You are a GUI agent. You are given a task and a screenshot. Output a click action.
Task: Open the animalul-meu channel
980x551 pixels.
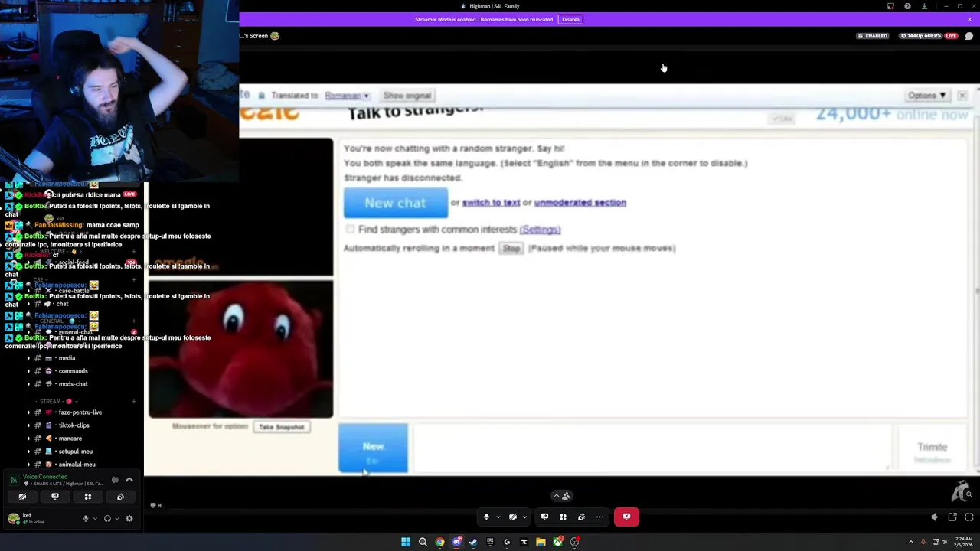pyautogui.click(x=77, y=465)
